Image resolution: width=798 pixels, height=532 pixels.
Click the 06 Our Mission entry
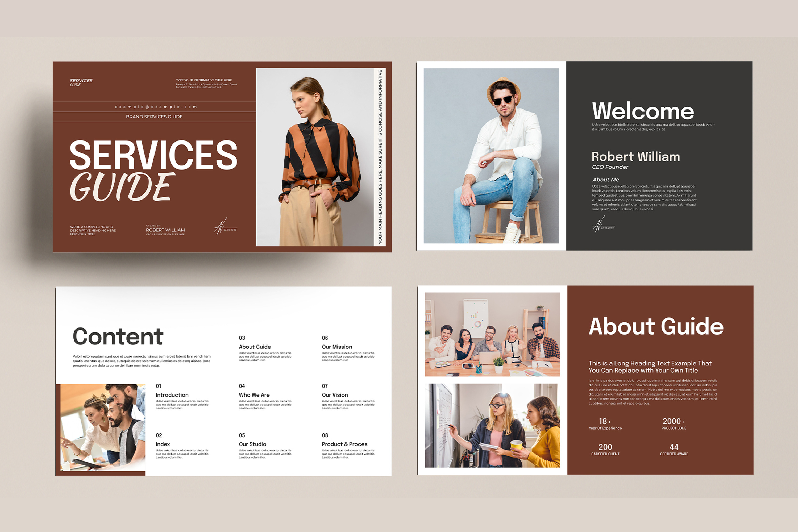[348, 348]
